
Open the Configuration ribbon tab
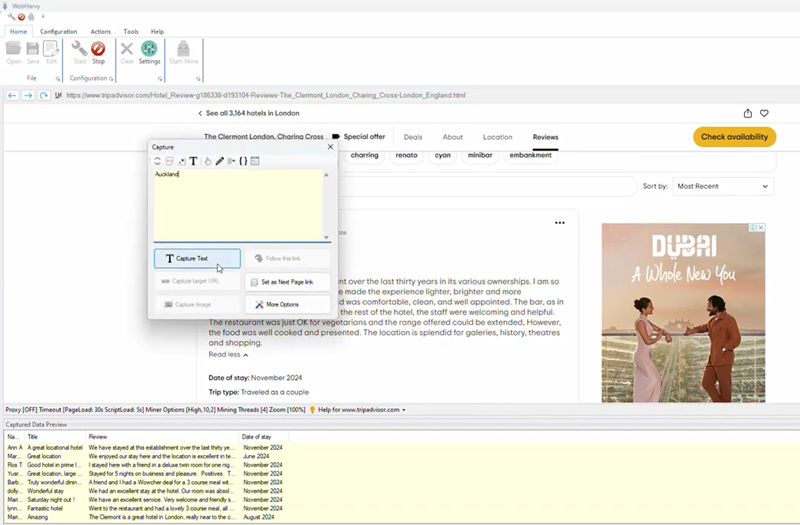tap(58, 31)
